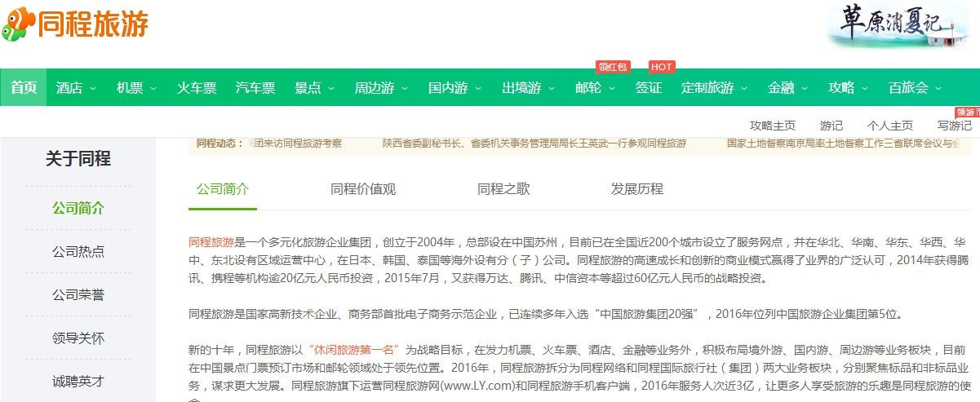Click the 同程旅游 fish logo icon
This screenshot has height=402, width=980.
[18, 24]
